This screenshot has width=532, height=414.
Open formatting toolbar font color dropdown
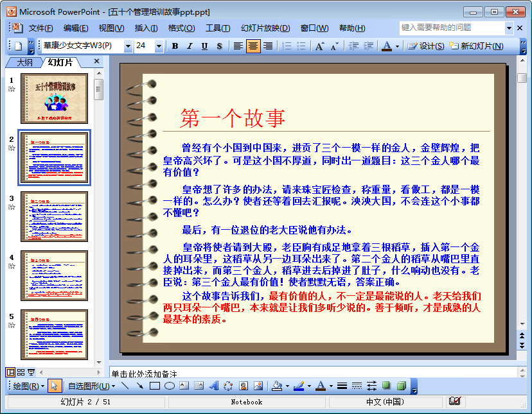[x=397, y=46]
